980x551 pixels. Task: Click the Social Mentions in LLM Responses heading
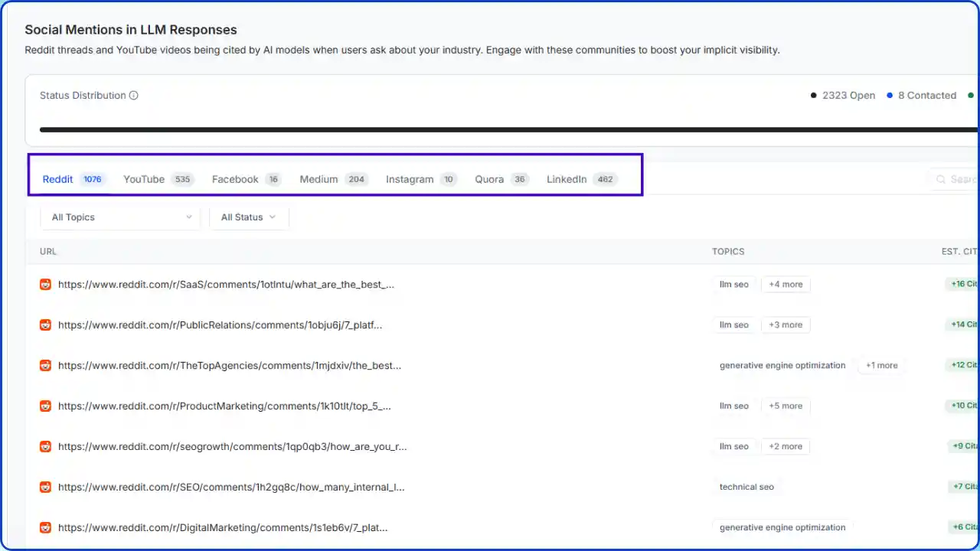[x=131, y=30]
